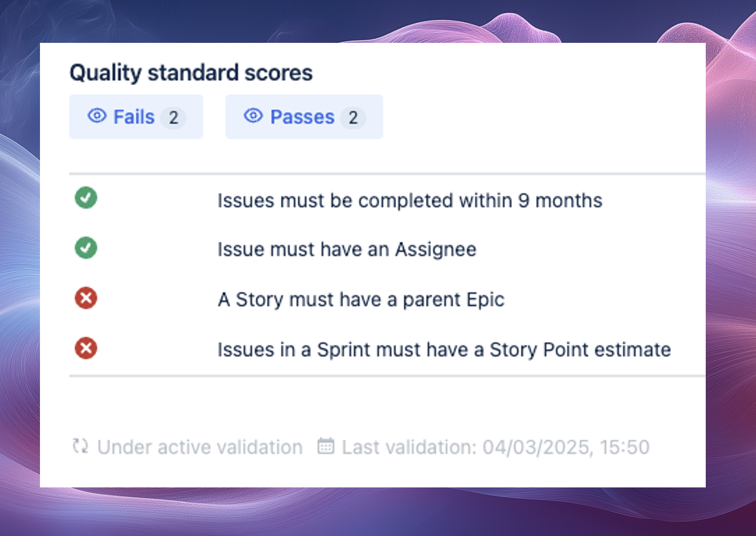The width and height of the screenshot is (756, 536).
Task: Click red cross for parent Epic rule
Action: 86,298
